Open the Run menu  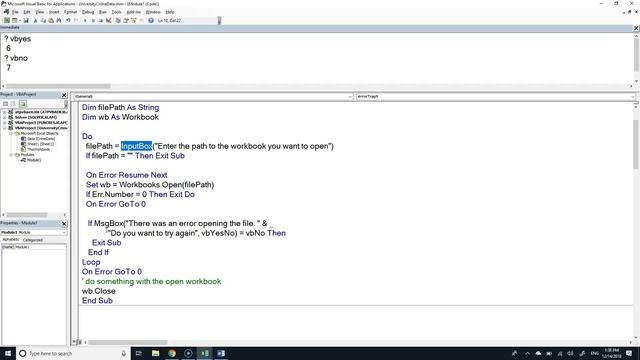[103, 12]
